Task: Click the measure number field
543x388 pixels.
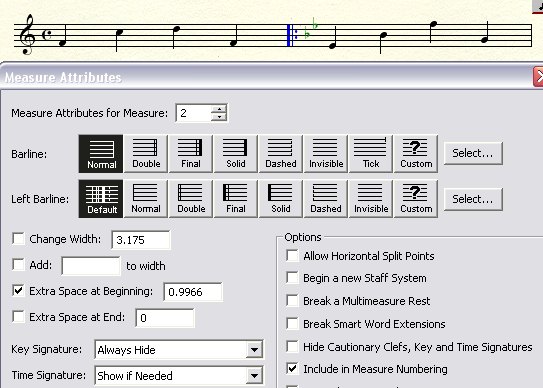Action: point(194,113)
